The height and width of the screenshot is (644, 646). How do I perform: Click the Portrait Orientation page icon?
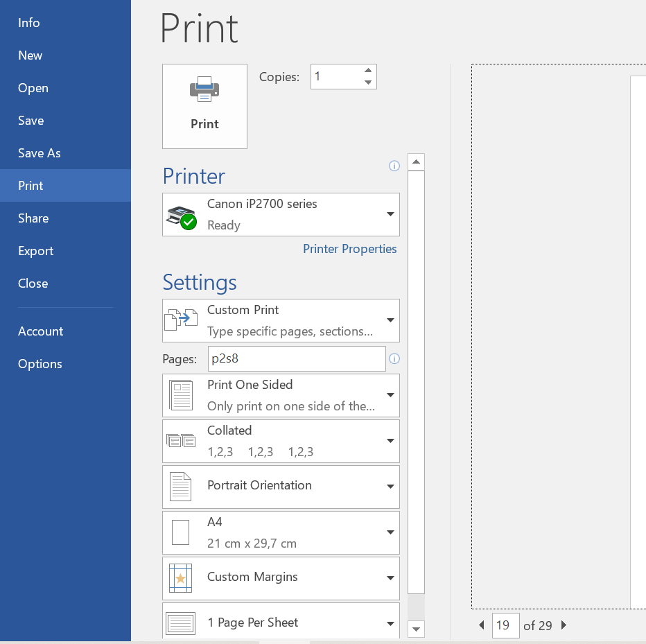[x=180, y=487]
